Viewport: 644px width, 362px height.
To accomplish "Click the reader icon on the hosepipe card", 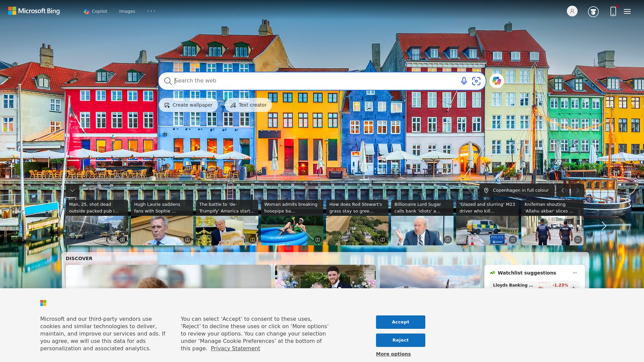I will click(x=318, y=240).
